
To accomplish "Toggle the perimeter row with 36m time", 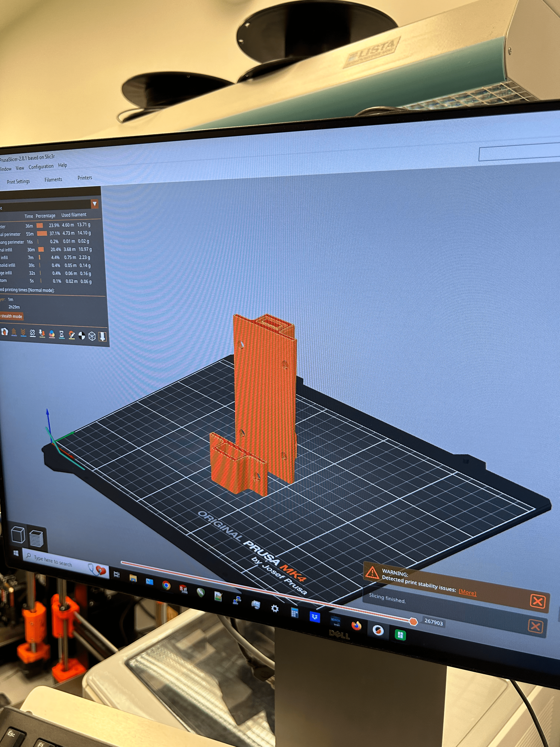I will coord(46,226).
